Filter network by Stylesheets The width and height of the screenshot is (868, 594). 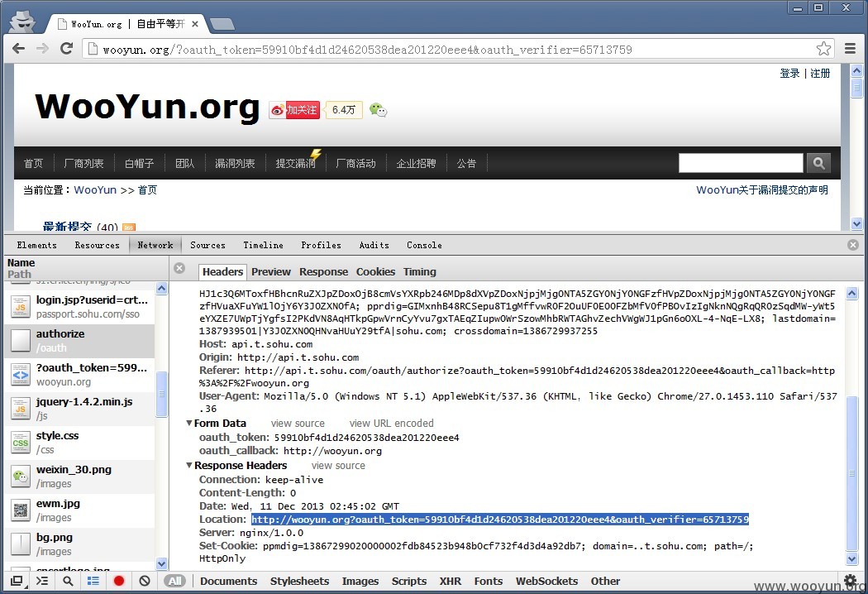click(299, 581)
